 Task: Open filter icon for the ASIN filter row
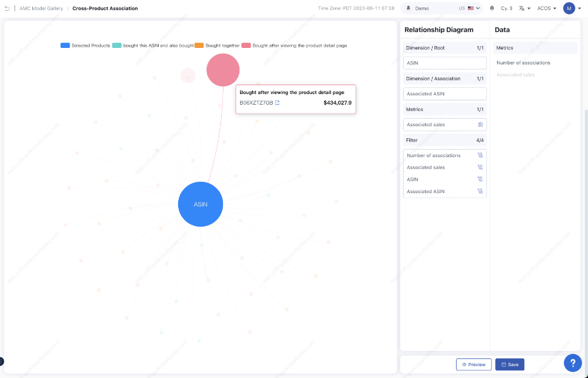tap(480, 179)
